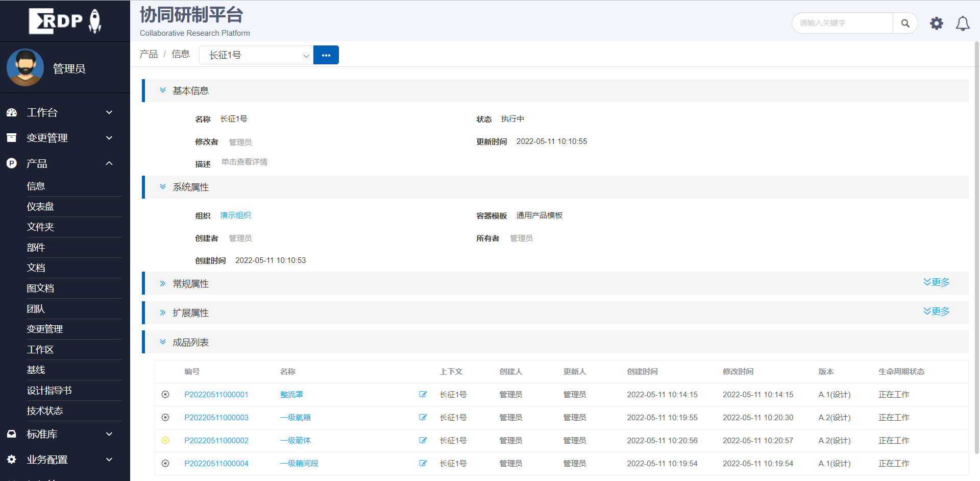The width and height of the screenshot is (980, 481).
Task: Open product link P20220511000004
Action: pyautogui.click(x=216, y=464)
